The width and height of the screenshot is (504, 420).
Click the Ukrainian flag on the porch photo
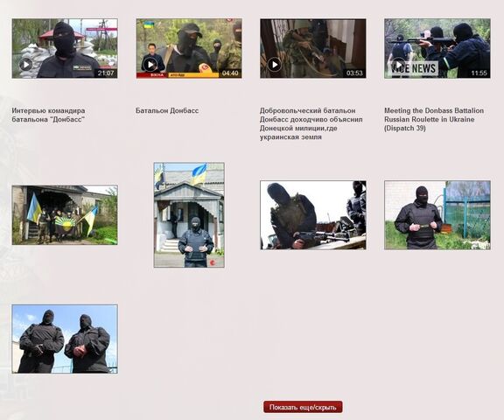click(x=199, y=174)
